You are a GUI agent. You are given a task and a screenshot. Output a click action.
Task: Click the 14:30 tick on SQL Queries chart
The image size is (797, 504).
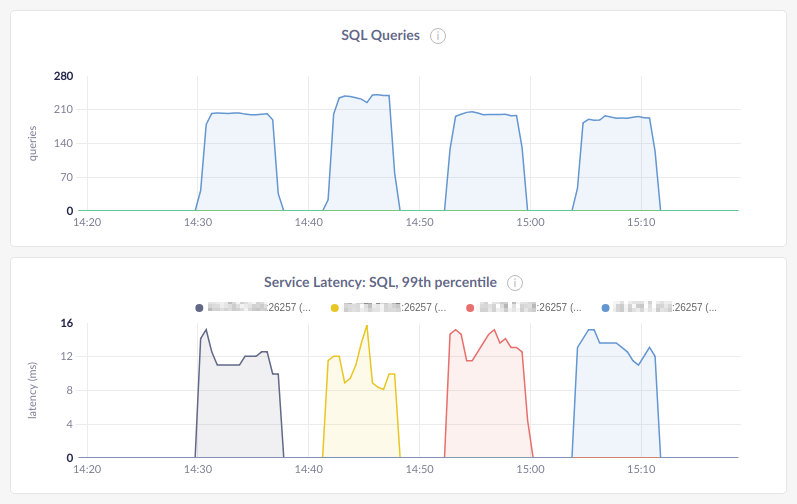click(x=198, y=222)
